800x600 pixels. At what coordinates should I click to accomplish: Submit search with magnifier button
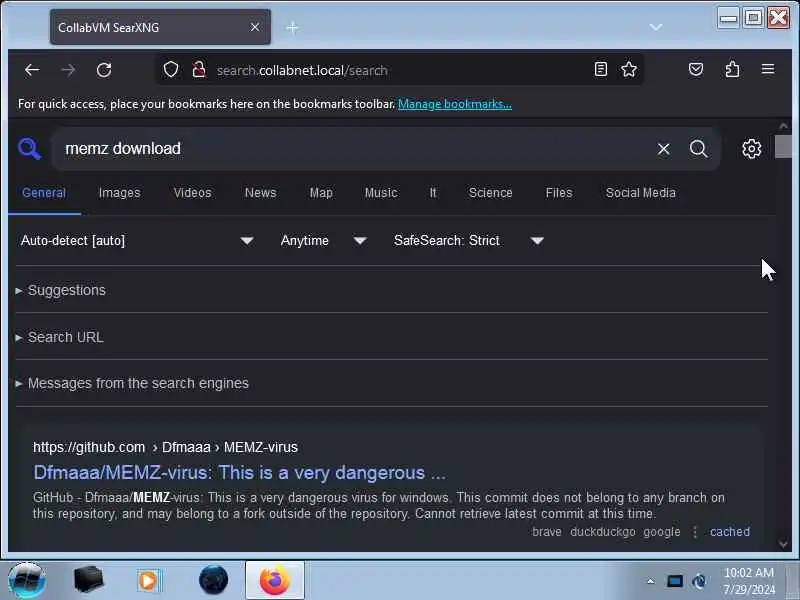[698, 149]
